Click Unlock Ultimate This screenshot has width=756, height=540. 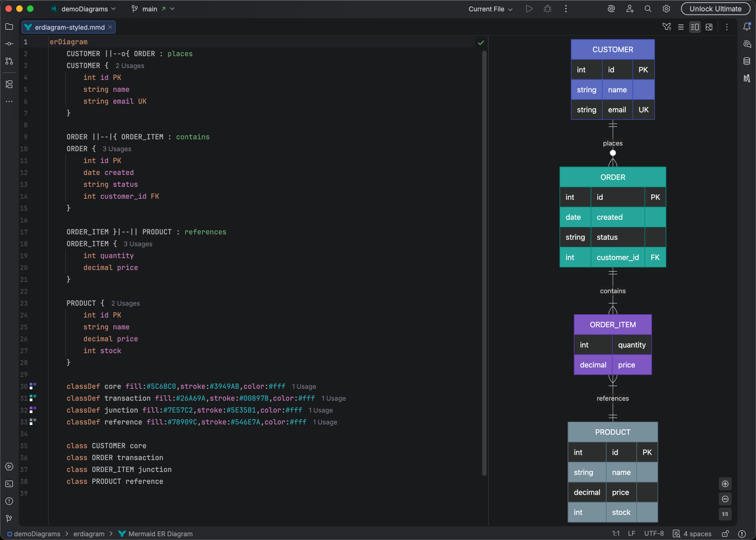715,9
